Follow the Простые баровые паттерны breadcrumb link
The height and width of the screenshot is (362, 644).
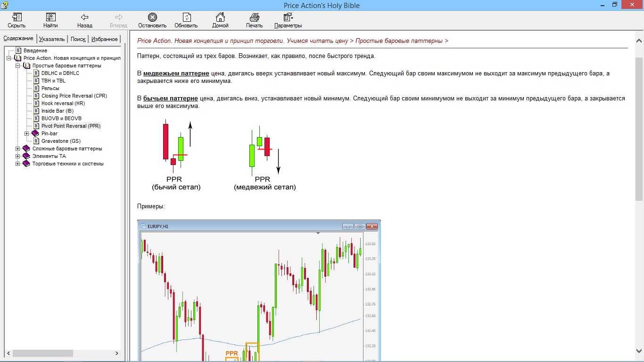[x=399, y=41]
